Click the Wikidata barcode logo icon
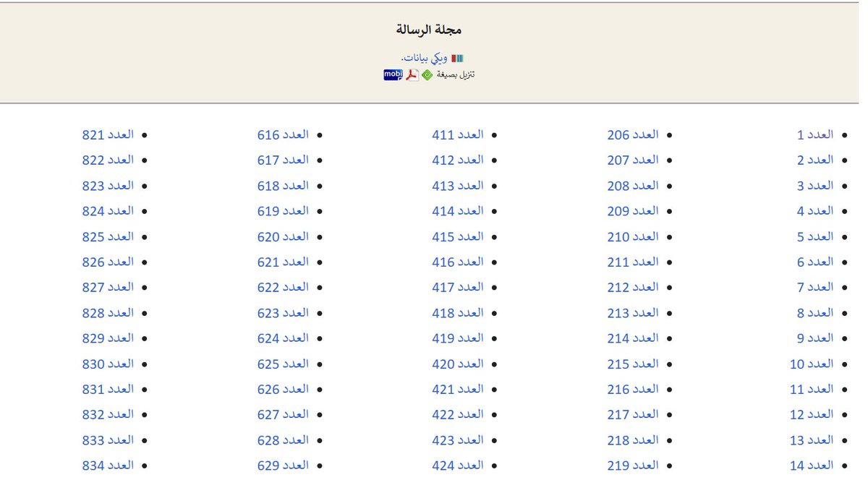Screen dimensions: 868x480 (457, 58)
